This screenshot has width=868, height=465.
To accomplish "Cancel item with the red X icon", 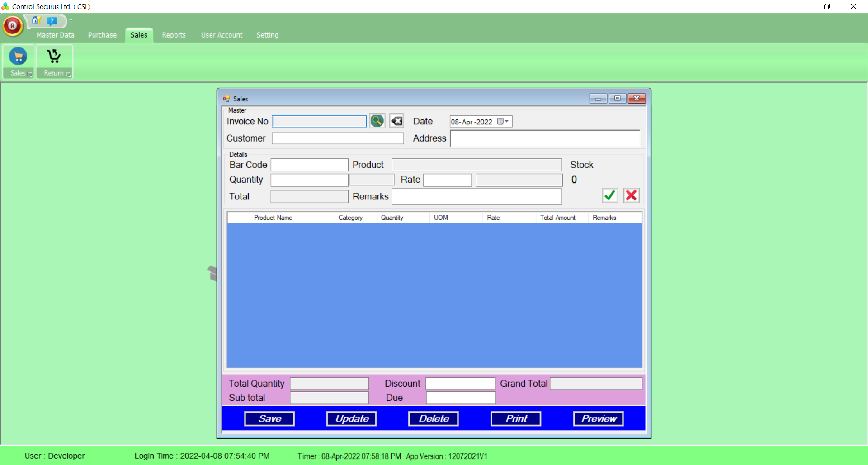I will pos(631,195).
